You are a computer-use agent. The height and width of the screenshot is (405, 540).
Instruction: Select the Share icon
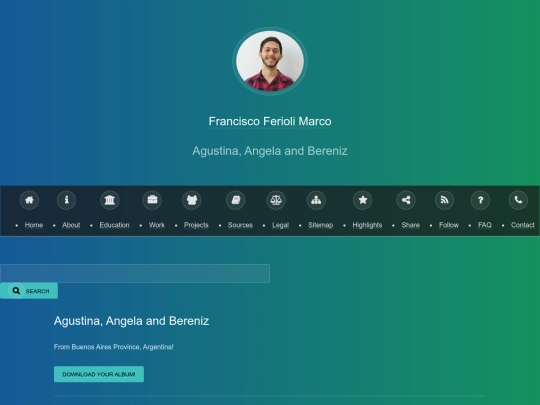(x=406, y=200)
